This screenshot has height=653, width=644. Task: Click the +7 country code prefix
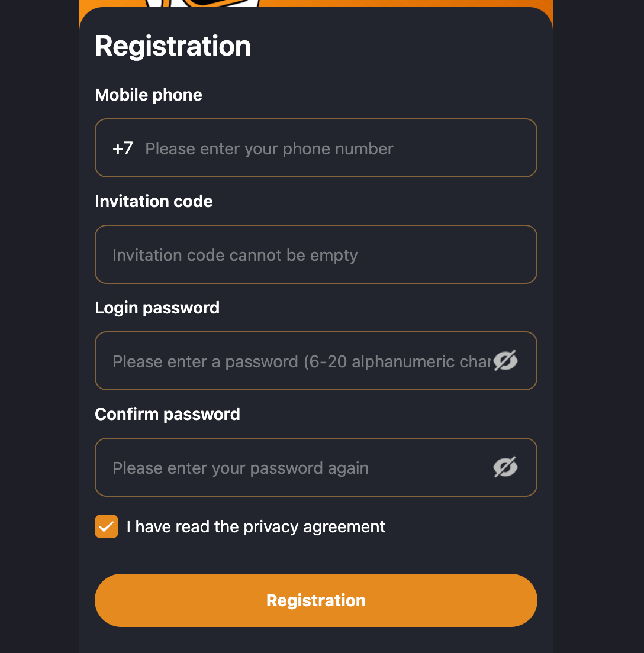click(123, 148)
